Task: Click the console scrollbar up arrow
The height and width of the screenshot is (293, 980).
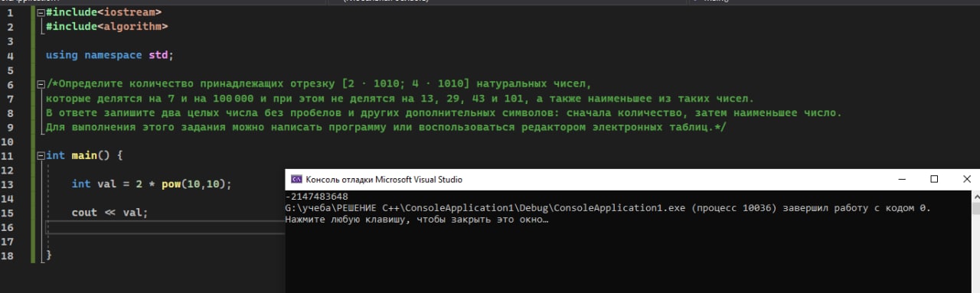Action: (975, 196)
